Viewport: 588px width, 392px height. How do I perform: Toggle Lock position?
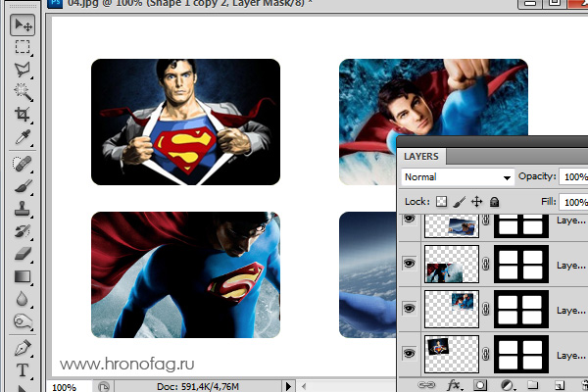476,202
